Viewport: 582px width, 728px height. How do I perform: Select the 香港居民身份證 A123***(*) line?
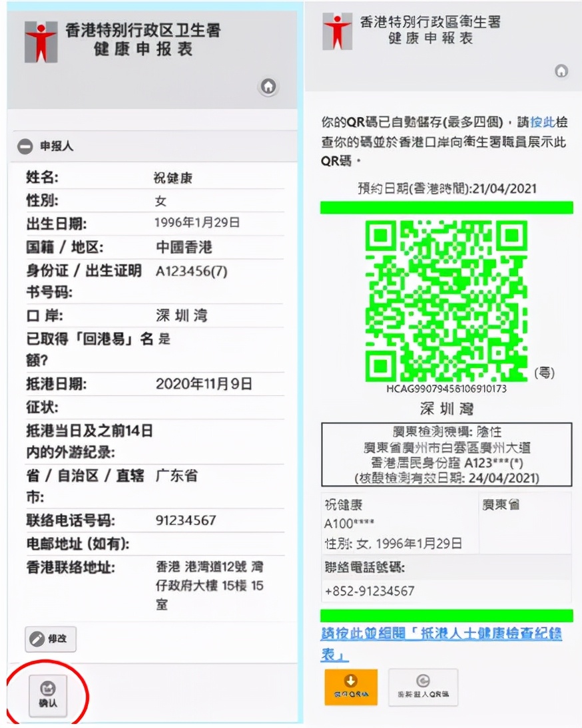(447, 463)
